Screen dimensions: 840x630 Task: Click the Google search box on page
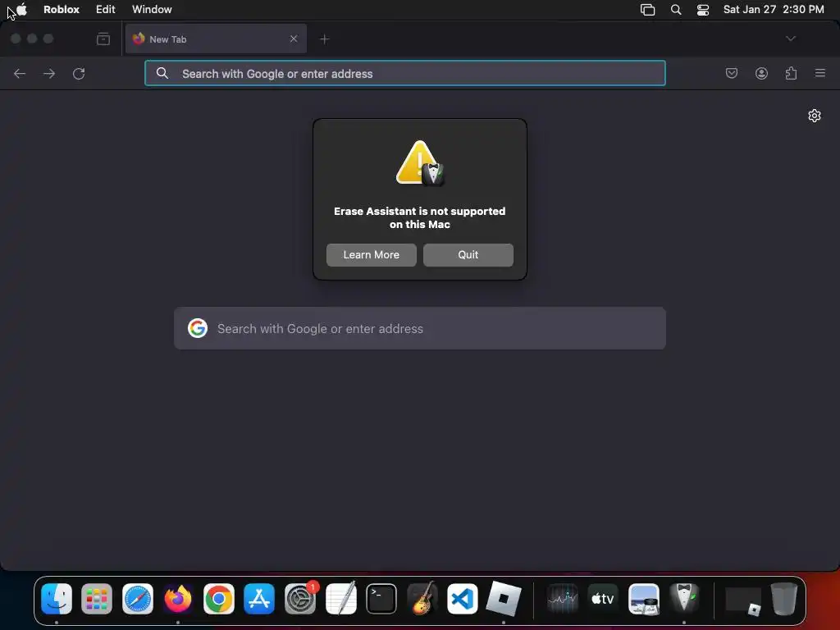click(420, 328)
